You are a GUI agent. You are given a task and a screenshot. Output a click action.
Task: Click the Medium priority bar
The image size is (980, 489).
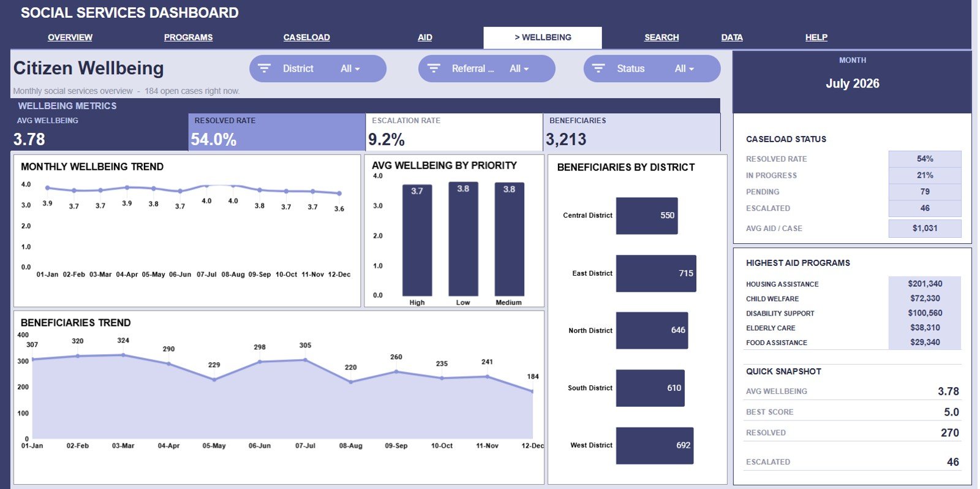point(509,239)
